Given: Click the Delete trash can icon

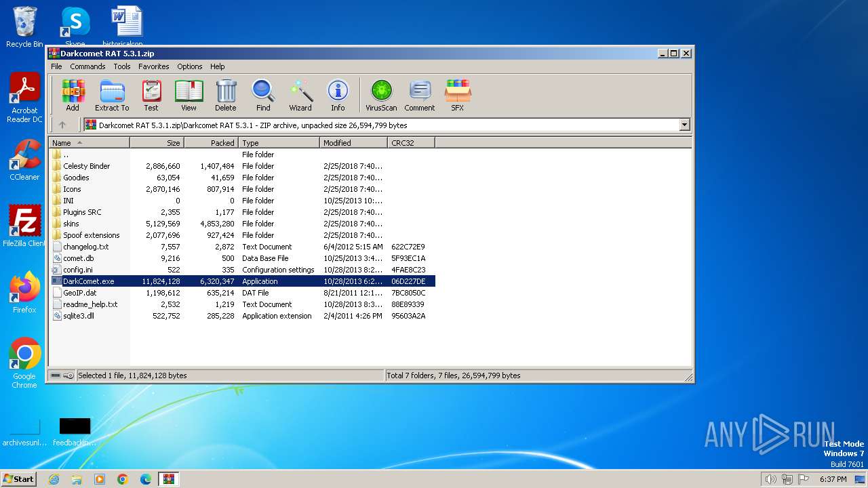Looking at the screenshot, I should tap(226, 95).
